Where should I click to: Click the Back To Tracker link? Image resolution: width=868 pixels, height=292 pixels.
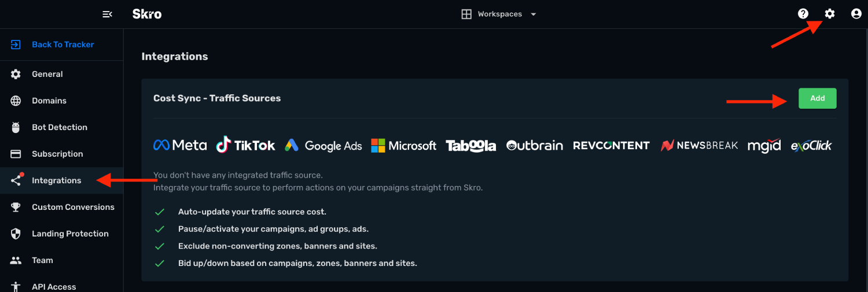(62, 45)
